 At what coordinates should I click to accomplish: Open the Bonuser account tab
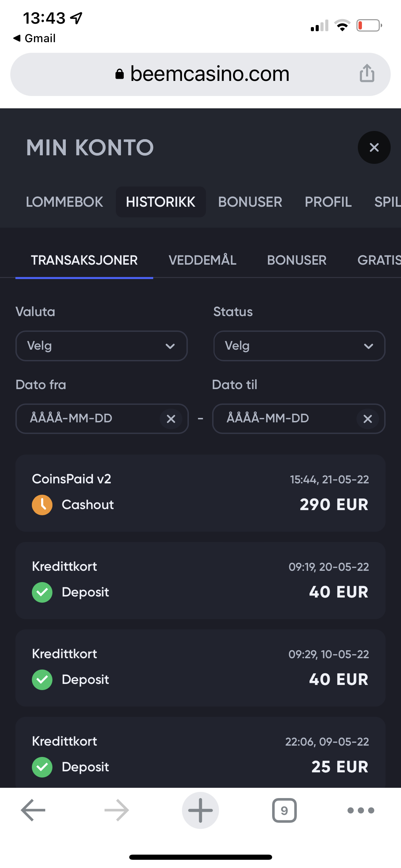pos(250,202)
